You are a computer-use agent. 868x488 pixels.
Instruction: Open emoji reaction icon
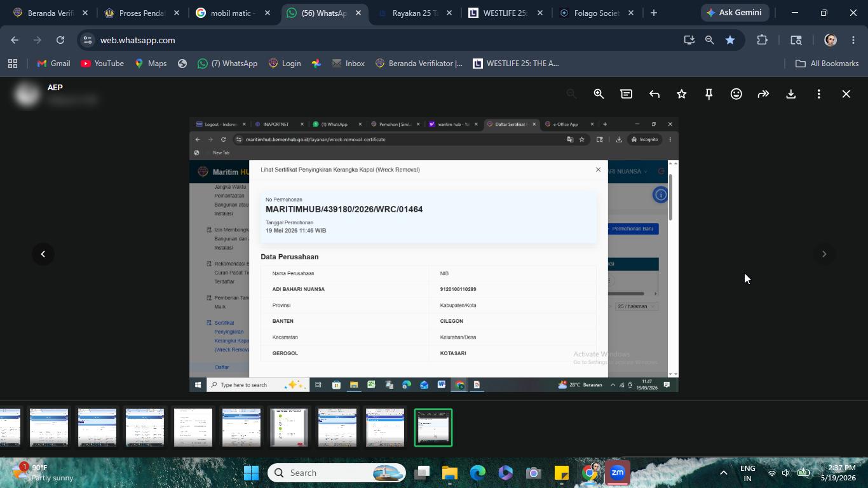(x=736, y=94)
